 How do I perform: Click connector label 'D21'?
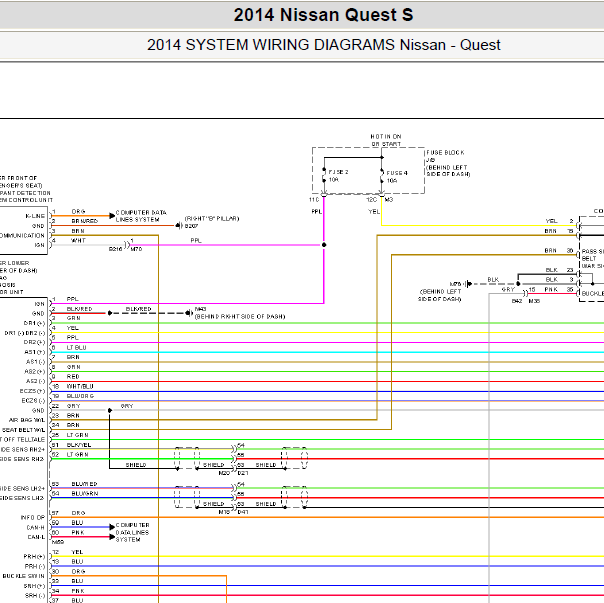[x=243, y=473]
